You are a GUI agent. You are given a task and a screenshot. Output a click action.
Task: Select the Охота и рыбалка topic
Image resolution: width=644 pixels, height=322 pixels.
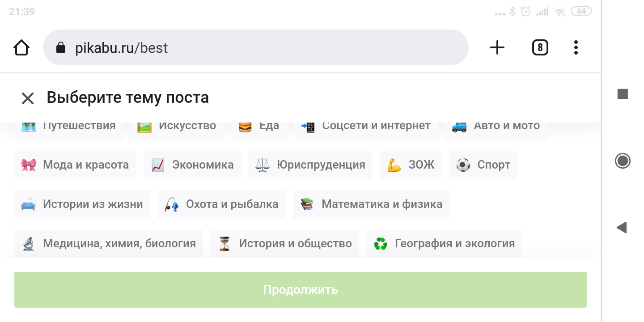[221, 204]
